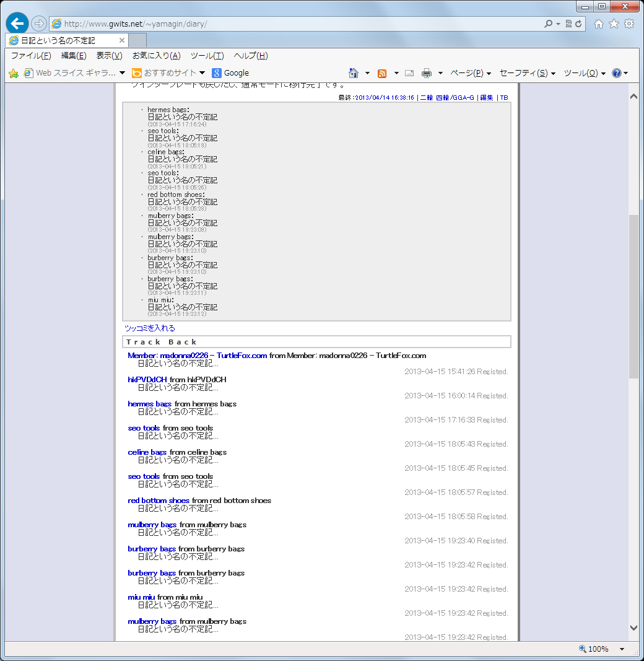Click the Help question mark icon

(617, 73)
